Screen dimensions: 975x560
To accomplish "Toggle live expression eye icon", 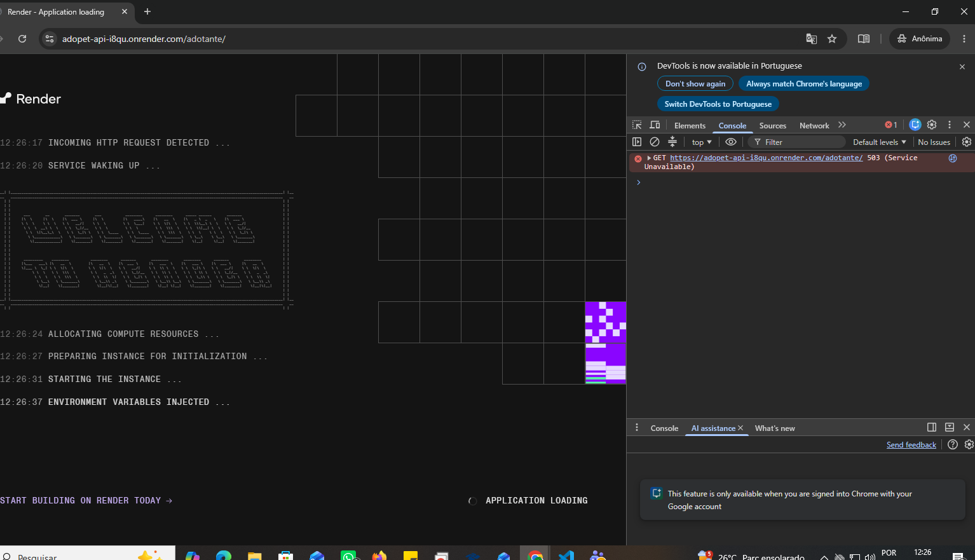I will point(731,142).
